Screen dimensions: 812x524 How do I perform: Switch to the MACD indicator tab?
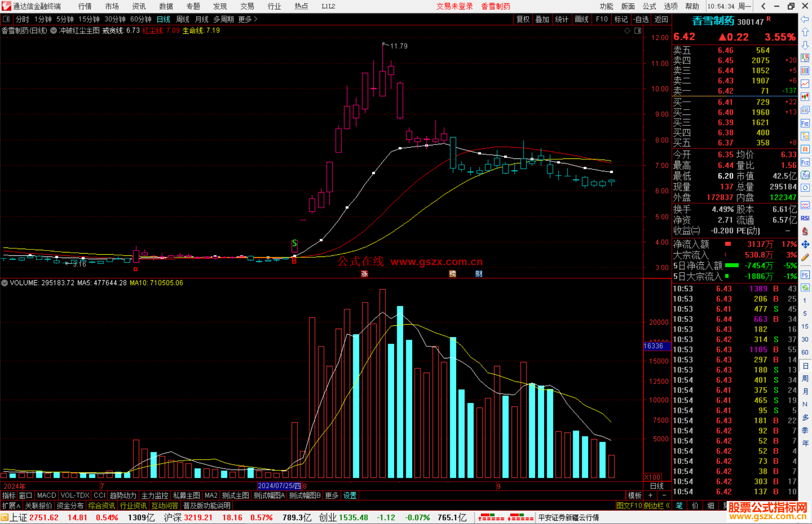(46, 495)
